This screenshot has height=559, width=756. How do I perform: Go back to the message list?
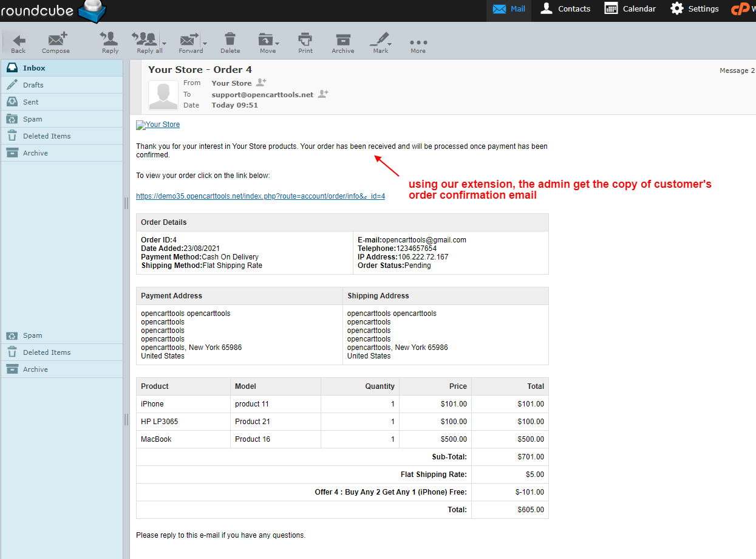(17, 43)
